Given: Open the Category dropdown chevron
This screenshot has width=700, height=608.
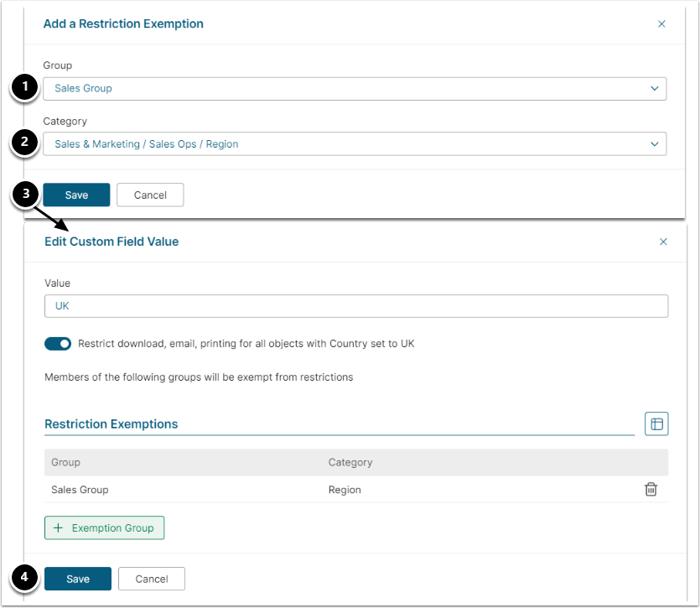Looking at the screenshot, I should coord(656,143).
